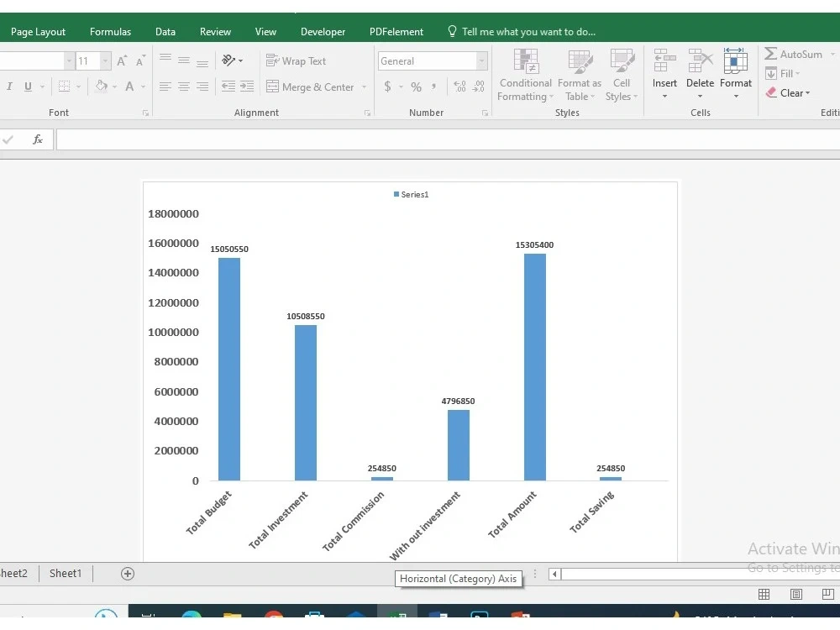
Task: Apply Percent Style
Action: [417, 87]
